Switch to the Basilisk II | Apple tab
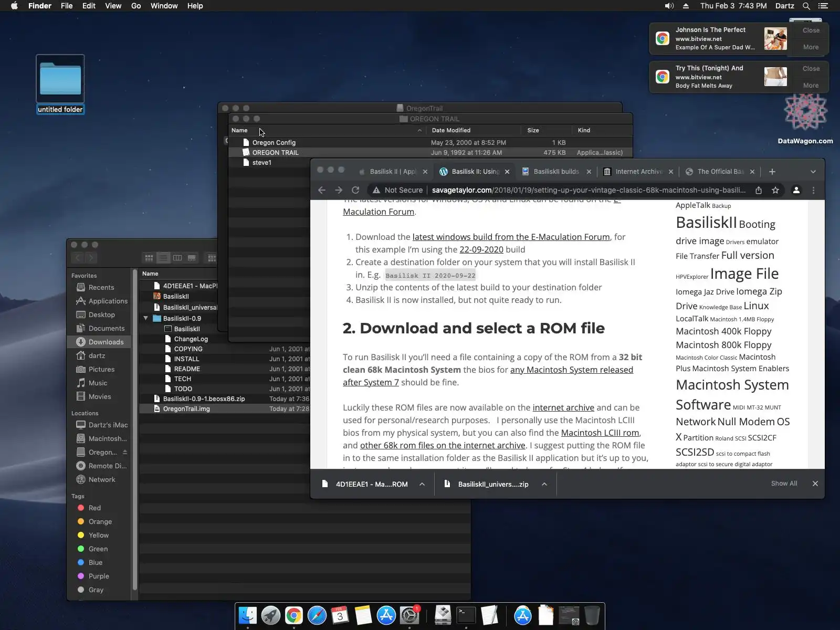Viewport: 840px width, 630px height. (x=393, y=172)
